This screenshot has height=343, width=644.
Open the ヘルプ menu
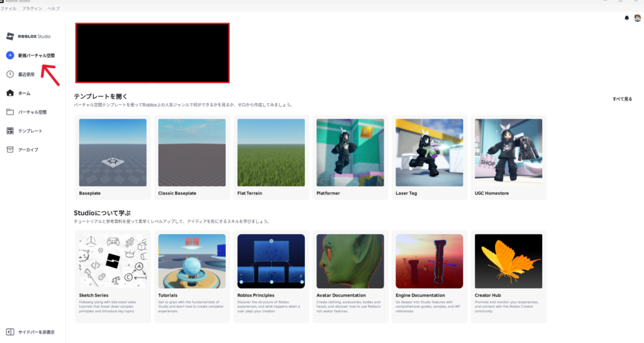(53, 8)
